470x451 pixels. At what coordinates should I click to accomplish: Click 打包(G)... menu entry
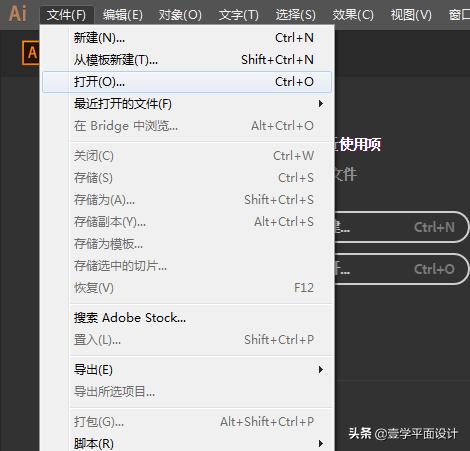(x=187, y=422)
